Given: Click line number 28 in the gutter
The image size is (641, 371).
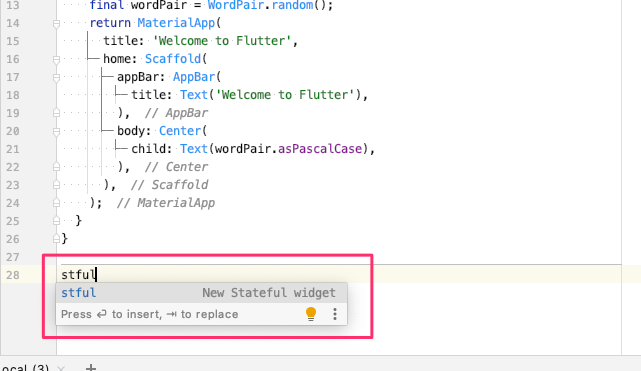Looking at the screenshot, I should pos(13,275).
